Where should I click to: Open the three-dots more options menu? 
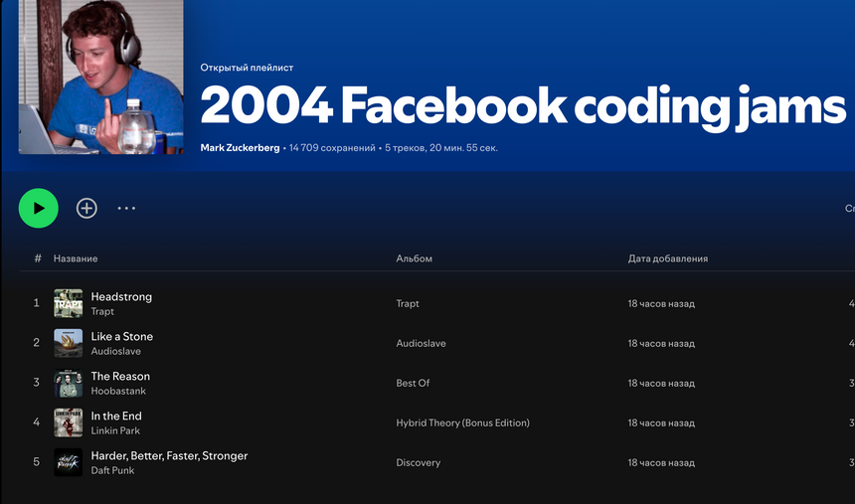(126, 208)
